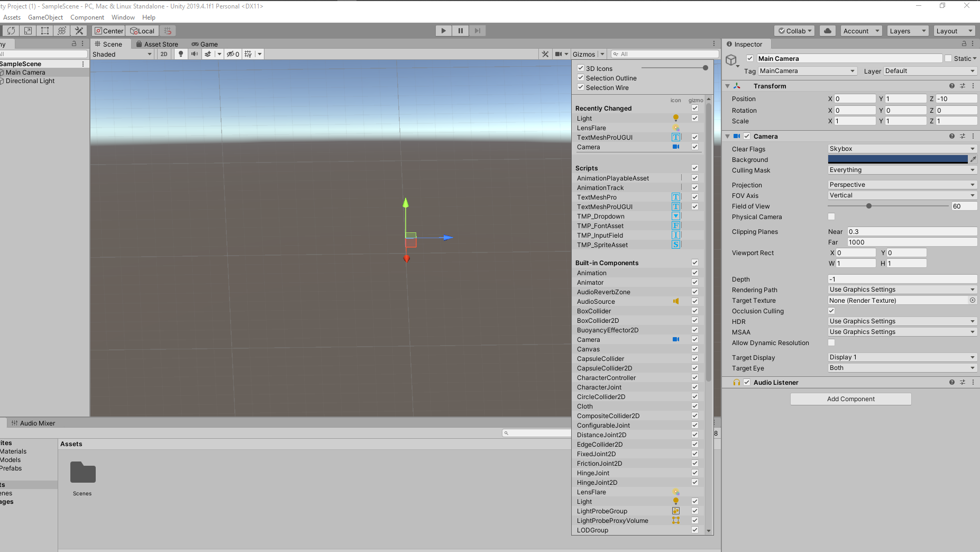Toggle 2D scene view mode
The image size is (980, 552).
coord(164,54)
